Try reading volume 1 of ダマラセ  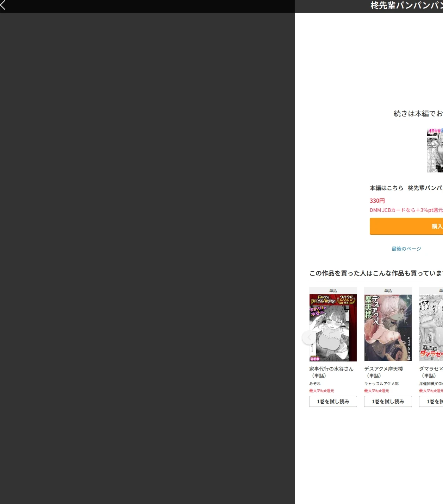pyautogui.click(x=431, y=402)
